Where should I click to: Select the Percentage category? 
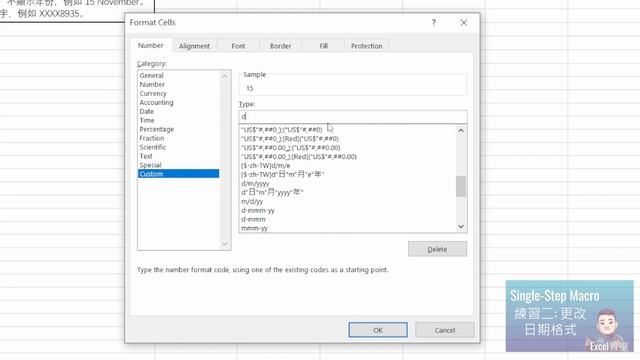pos(178,129)
